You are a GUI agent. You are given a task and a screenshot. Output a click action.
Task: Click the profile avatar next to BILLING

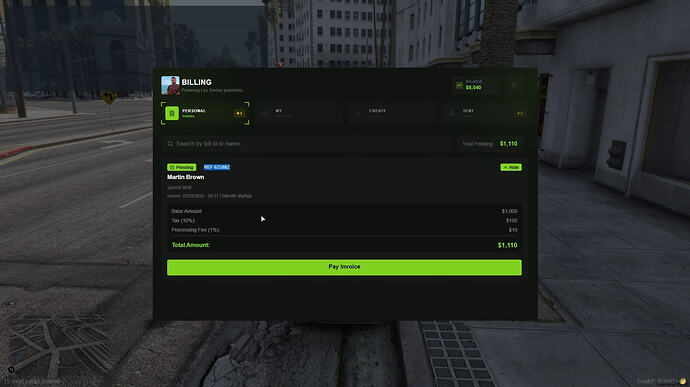[x=170, y=85]
